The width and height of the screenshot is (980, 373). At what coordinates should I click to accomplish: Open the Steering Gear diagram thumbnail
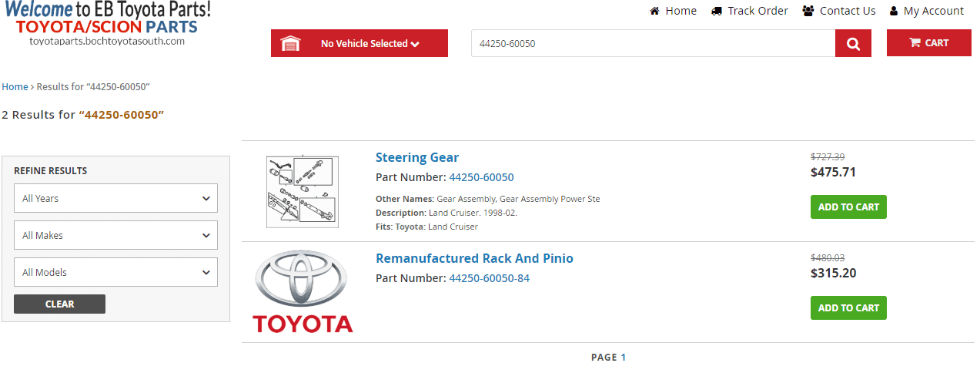(303, 191)
